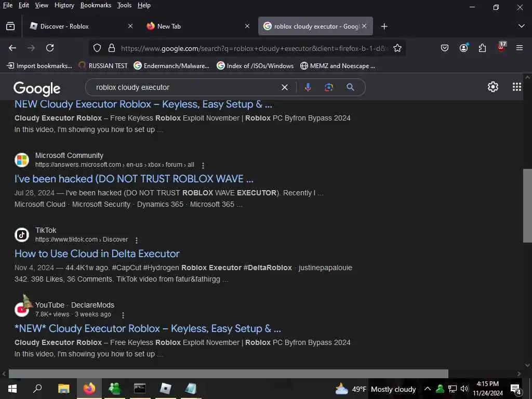Open the tracking protection shield icon
This screenshot has height=399, width=532.
[x=97, y=48]
